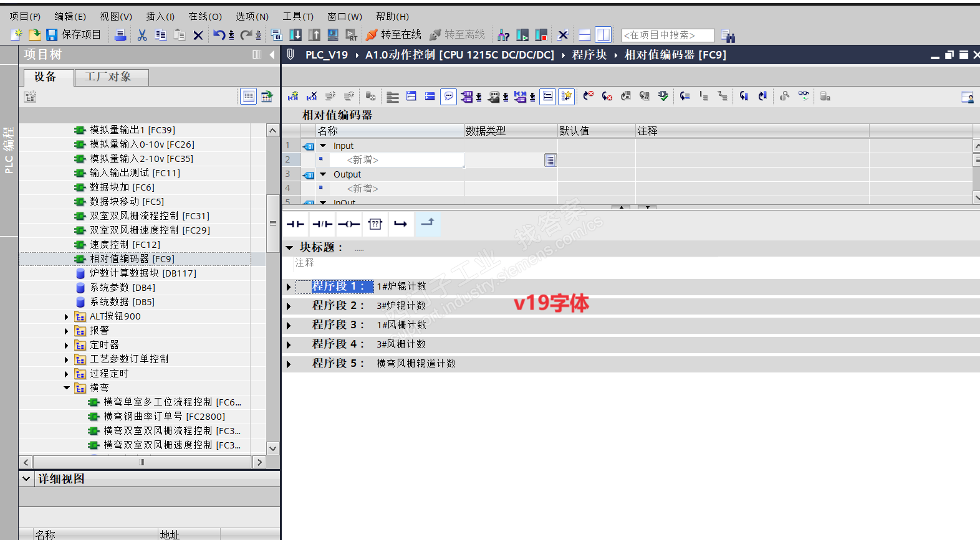
Task: Expand 程序段 4 network
Action: coord(289,345)
